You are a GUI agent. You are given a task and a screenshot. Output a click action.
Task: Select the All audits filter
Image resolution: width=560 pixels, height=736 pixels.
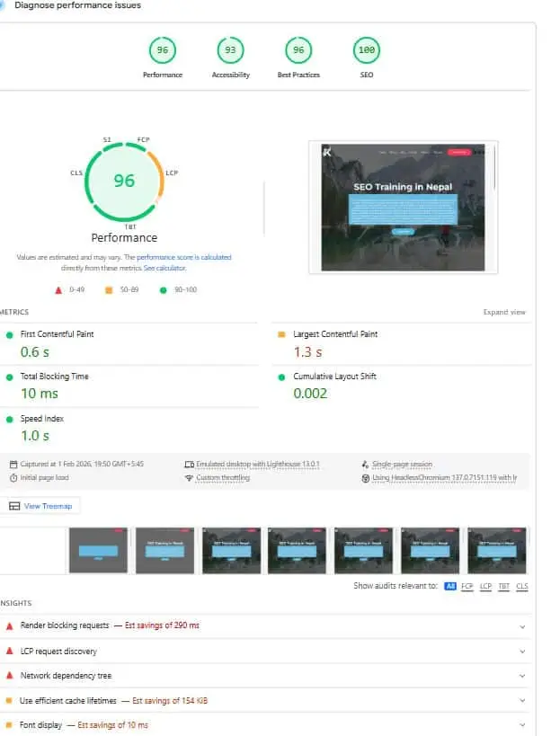click(x=450, y=586)
